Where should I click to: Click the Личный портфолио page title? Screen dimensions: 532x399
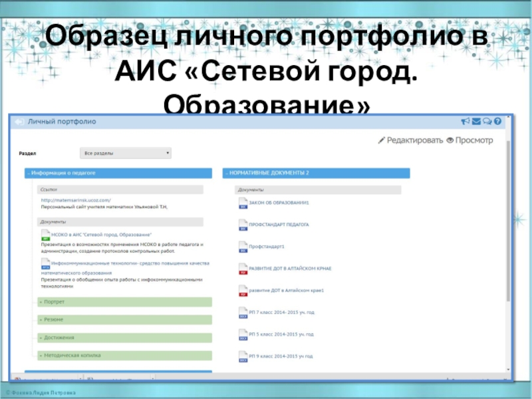coord(62,122)
